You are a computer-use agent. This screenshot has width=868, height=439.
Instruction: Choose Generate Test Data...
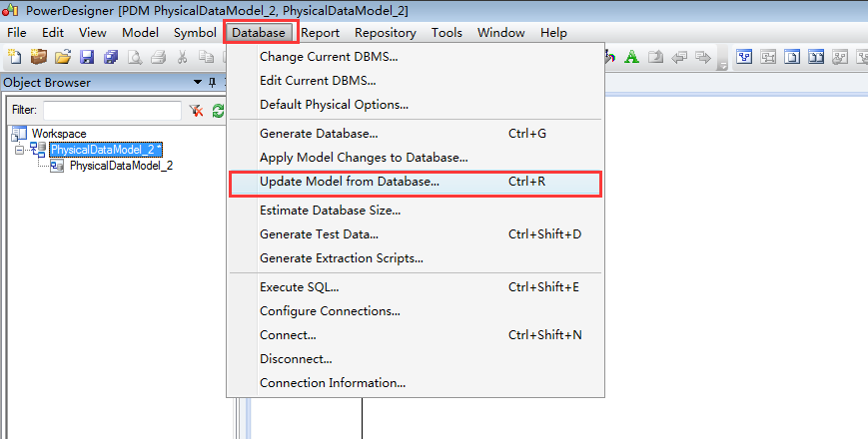tap(416, 234)
